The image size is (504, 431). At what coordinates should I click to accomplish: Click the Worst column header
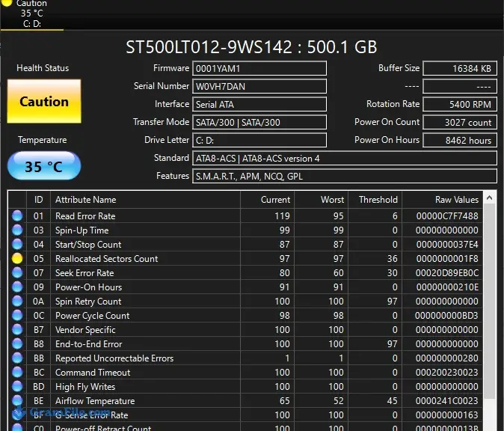point(322,200)
